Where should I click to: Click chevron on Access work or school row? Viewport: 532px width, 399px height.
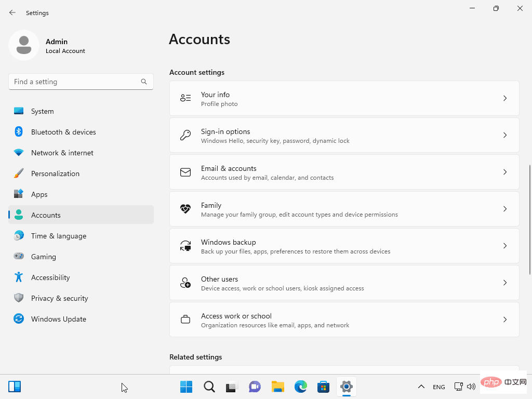coord(505,320)
